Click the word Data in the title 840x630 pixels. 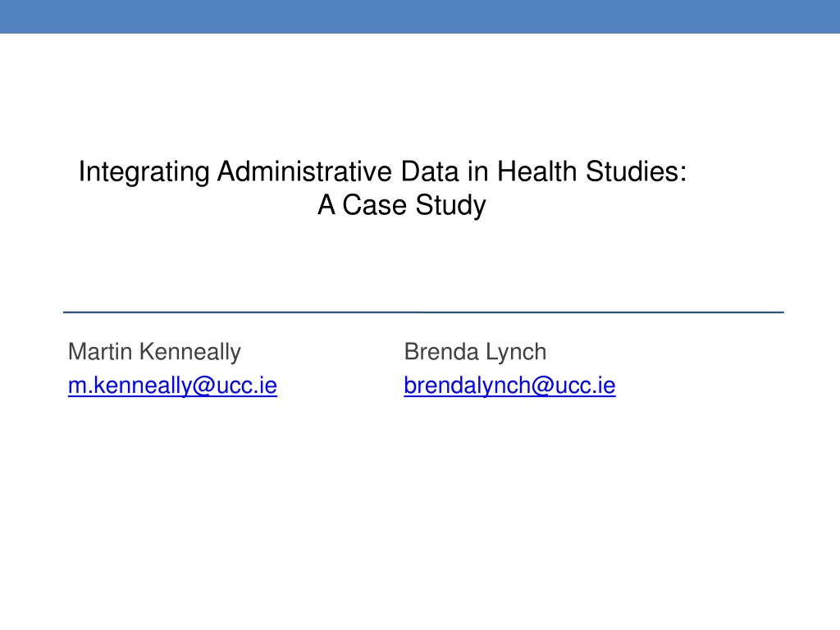click(430, 171)
